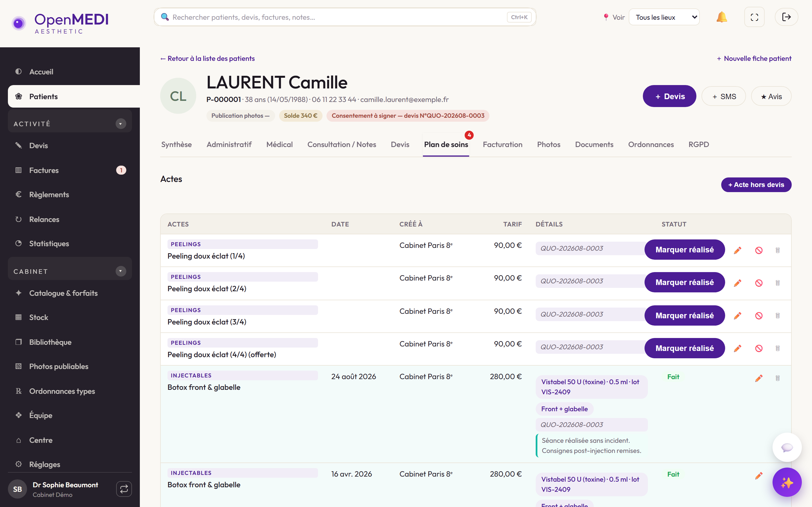Collapse the ACTIVITÉ sidebar section
Viewport: 812px width, 507px height.
(x=121, y=124)
